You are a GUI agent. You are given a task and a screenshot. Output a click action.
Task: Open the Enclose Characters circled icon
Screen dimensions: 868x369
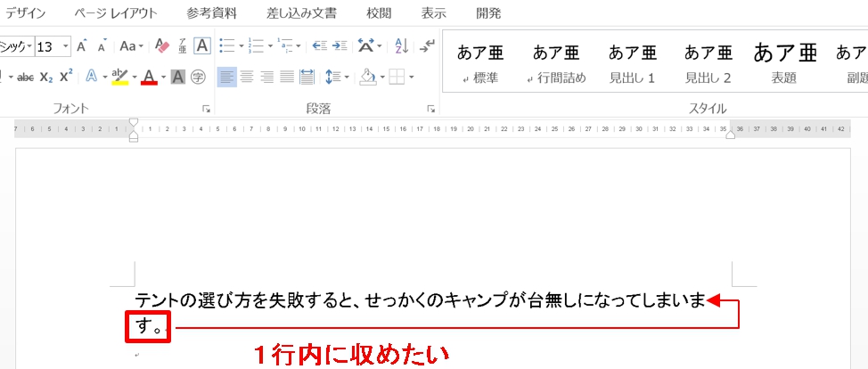[198, 77]
